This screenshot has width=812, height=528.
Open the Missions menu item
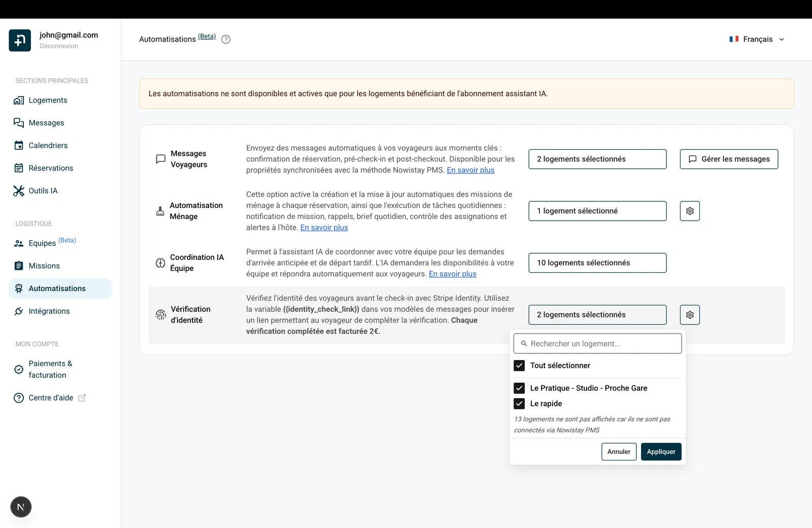click(60, 266)
